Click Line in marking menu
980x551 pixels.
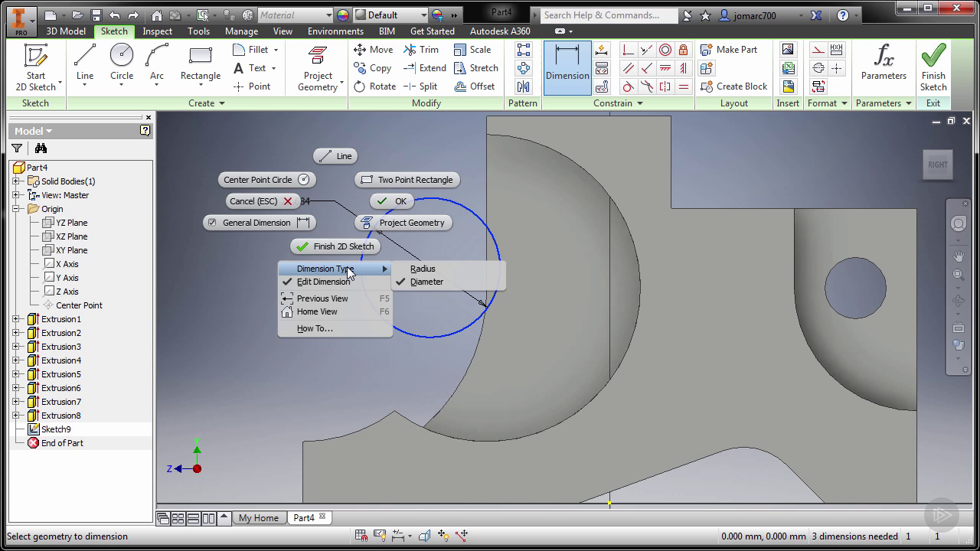336,156
